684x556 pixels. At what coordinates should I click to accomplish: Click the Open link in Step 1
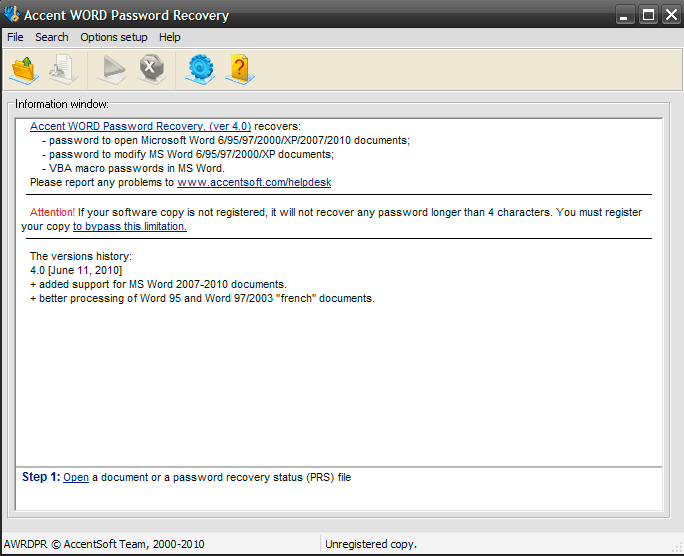coord(76,478)
